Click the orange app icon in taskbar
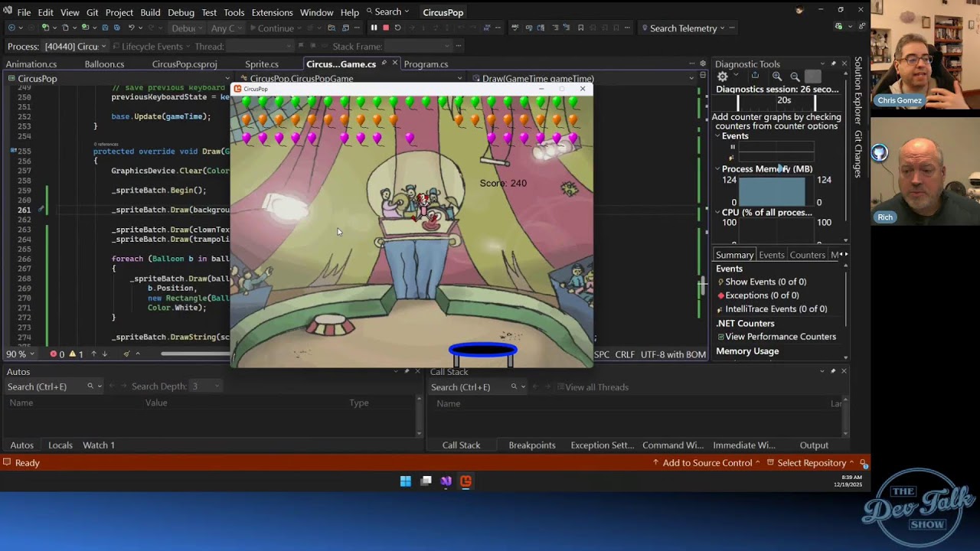This screenshot has width=980, height=551. [465, 481]
